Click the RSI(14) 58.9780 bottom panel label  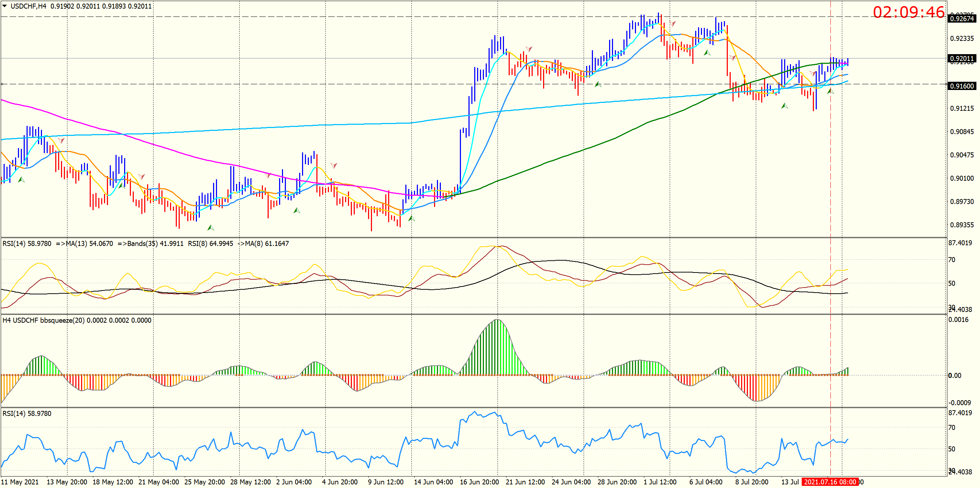point(27,413)
